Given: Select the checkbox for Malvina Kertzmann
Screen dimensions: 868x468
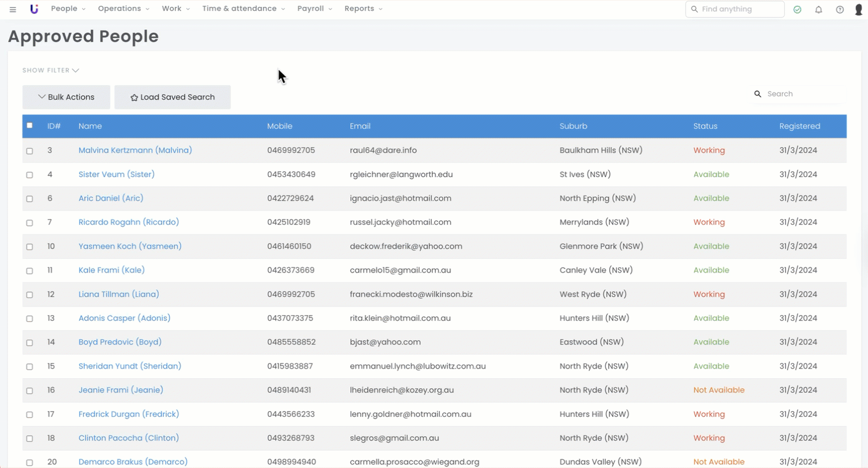Looking at the screenshot, I should point(30,151).
